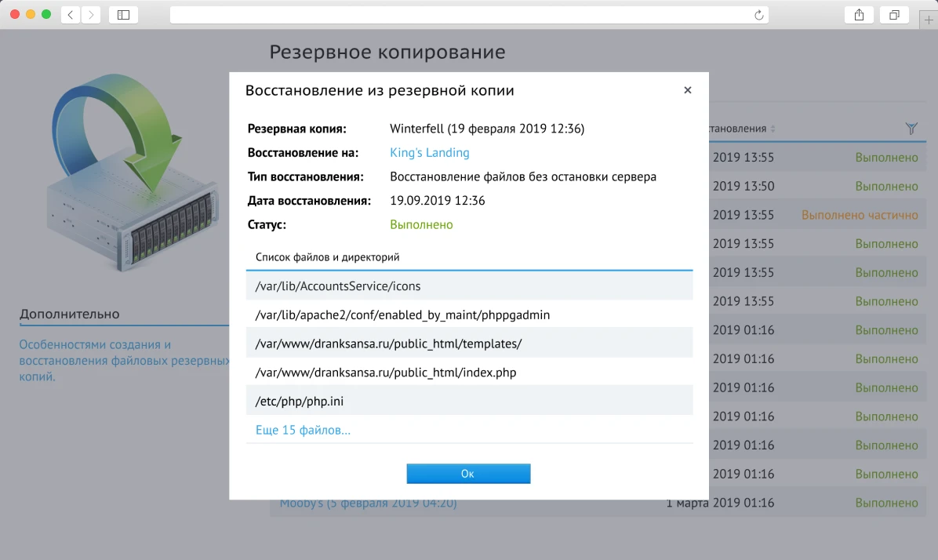This screenshot has width=938, height=560.
Task: Confirm with the Ок button
Action: pyautogui.click(x=468, y=473)
